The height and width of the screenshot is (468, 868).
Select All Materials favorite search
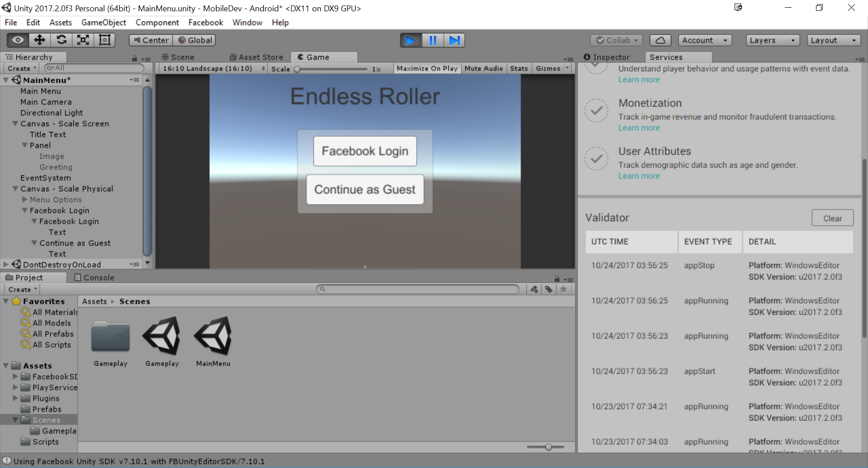pos(50,312)
